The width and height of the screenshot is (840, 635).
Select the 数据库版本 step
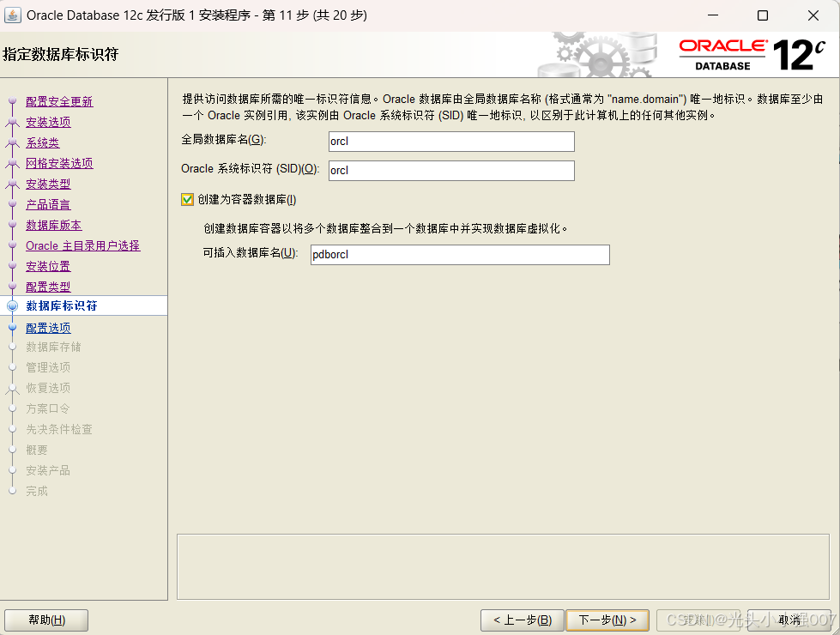point(51,225)
